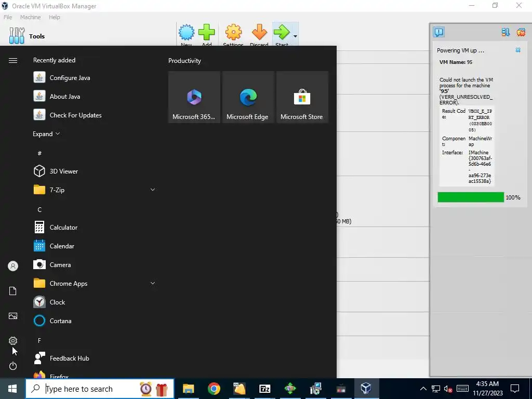Image resolution: width=532 pixels, height=399 pixels.
Task: Click the green 100% progress bar
Action: 471,197
